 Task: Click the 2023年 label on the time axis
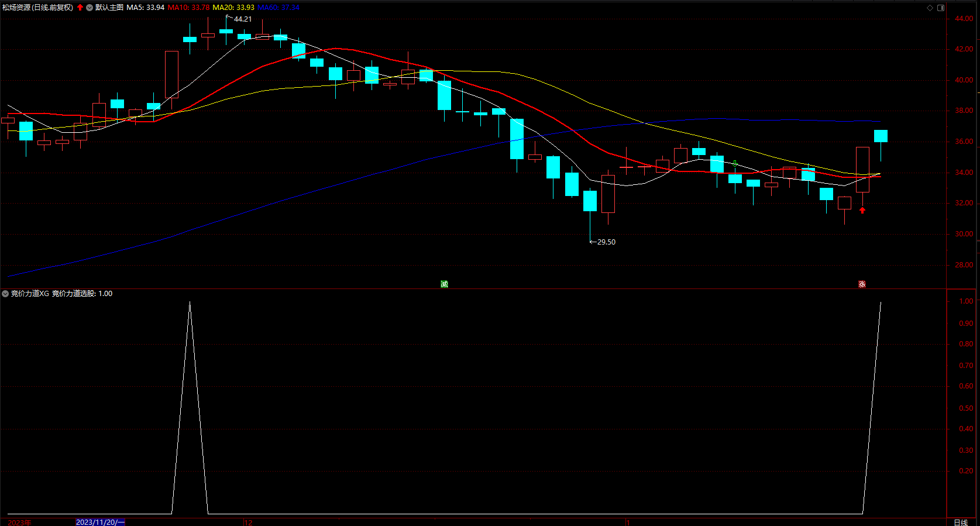tap(19, 522)
